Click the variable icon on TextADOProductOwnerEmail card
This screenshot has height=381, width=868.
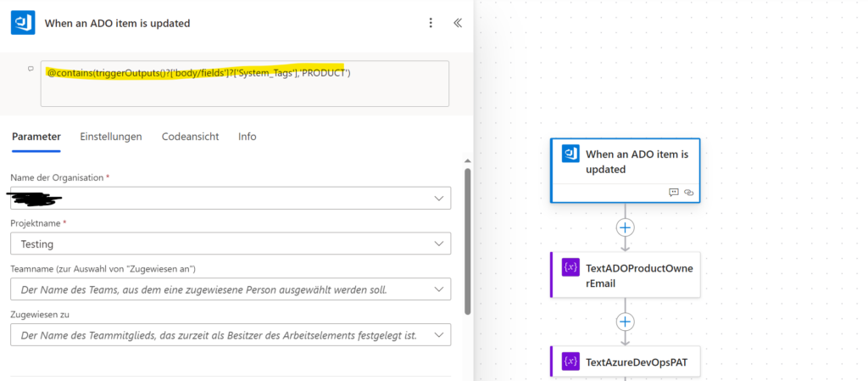tap(570, 267)
